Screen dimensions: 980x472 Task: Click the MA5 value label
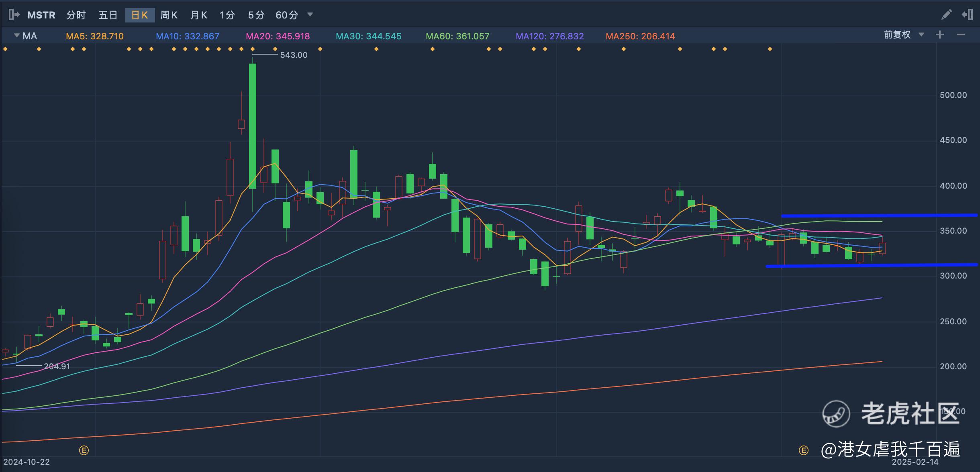click(95, 36)
